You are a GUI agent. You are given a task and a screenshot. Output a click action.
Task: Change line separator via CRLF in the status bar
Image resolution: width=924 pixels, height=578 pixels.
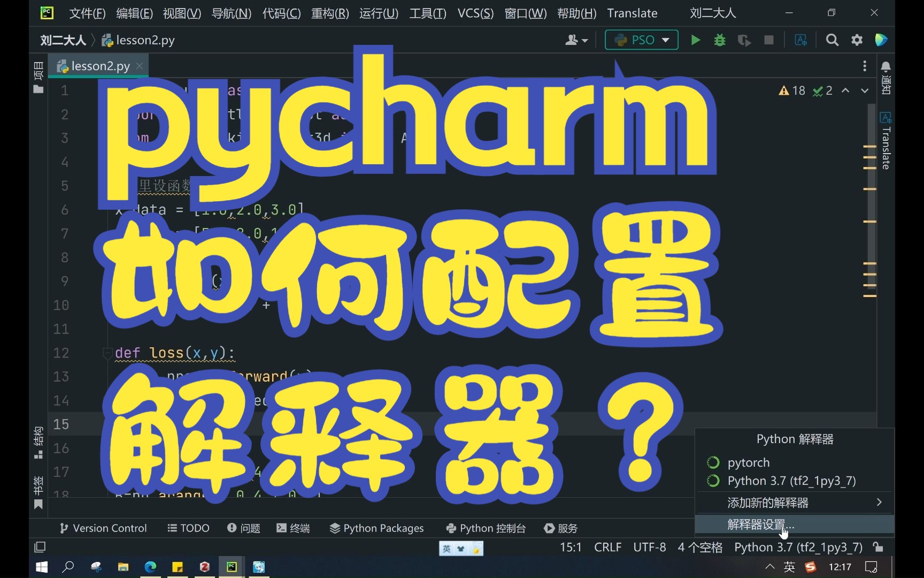coord(608,547)
